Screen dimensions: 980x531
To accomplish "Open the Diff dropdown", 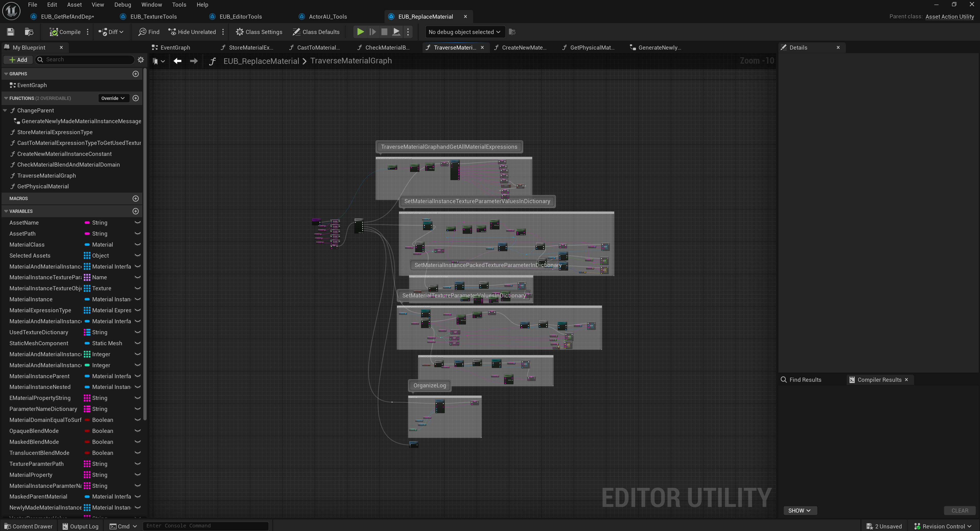I will coord(111,32).
